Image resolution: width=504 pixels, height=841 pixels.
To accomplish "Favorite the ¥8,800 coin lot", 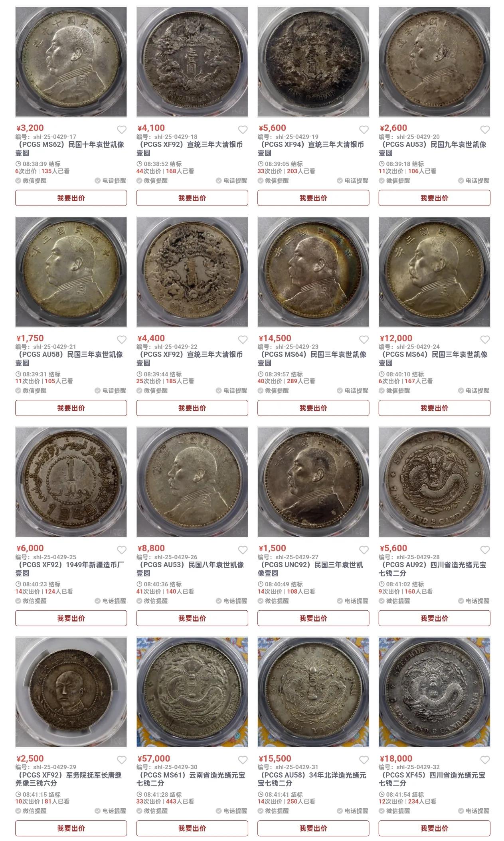I will pos(243,550).
